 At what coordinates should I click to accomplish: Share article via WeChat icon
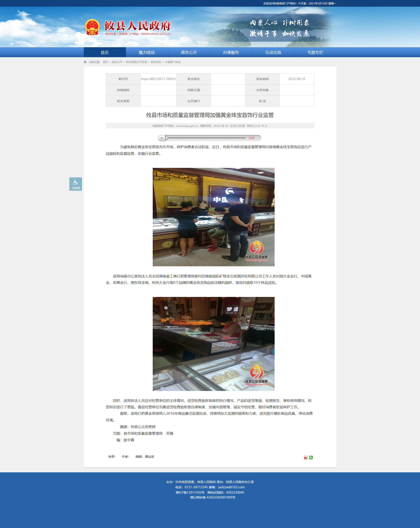tap(311, 457)
